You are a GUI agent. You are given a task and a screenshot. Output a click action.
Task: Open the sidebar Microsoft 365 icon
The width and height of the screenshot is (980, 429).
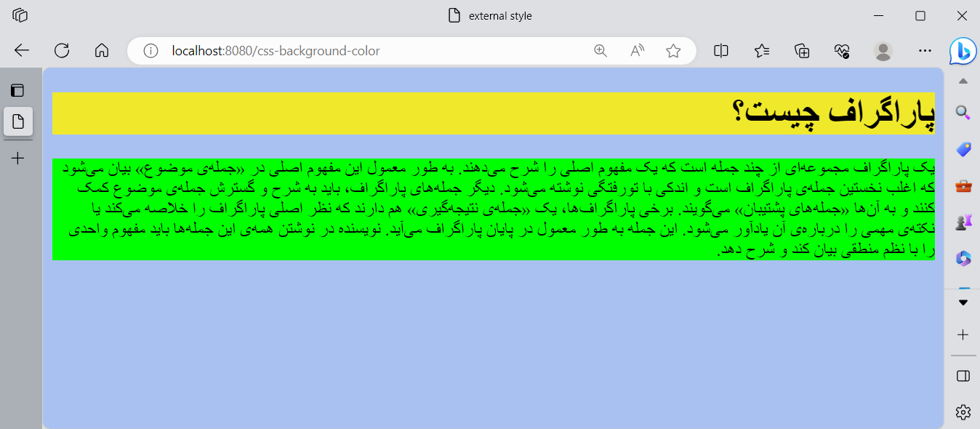(963, 258)
